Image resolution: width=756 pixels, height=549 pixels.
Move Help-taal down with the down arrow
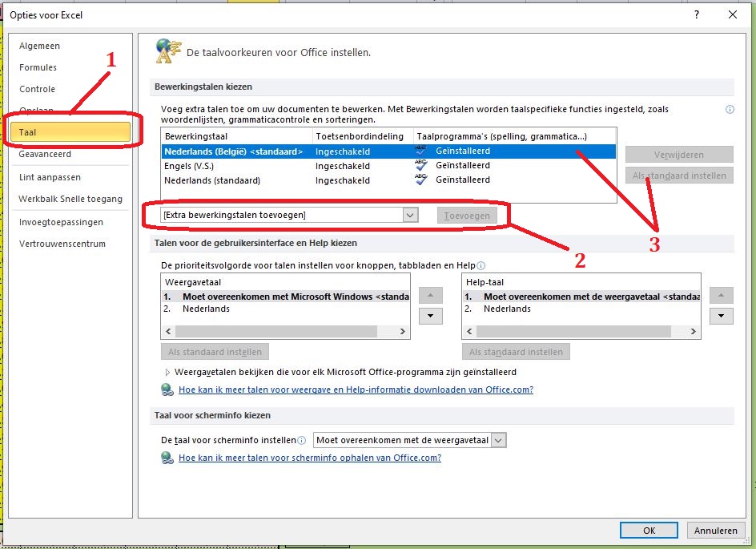pyautogui.click(x=722, y=317)
